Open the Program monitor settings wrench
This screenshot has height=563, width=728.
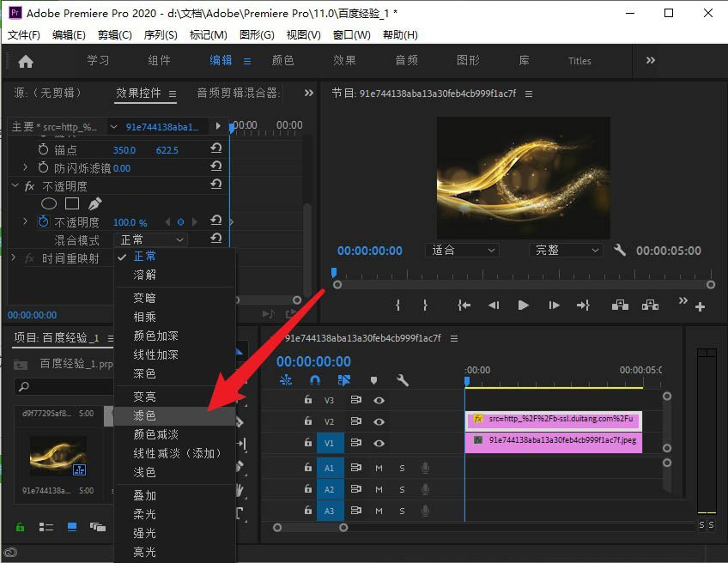click(x=620, y=251)
